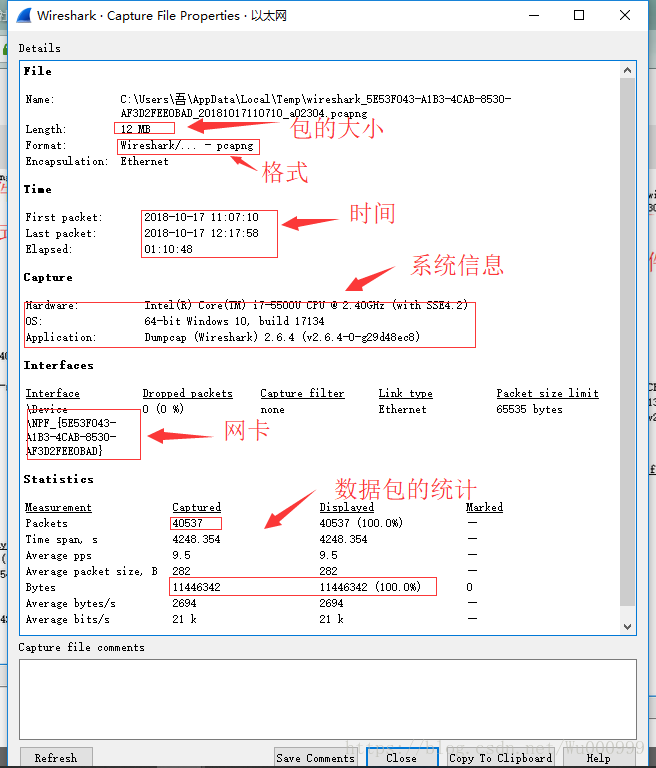Click the dropped packets value 0 (0 %)
Screen dimensions: 656x768
coord(163,409)
